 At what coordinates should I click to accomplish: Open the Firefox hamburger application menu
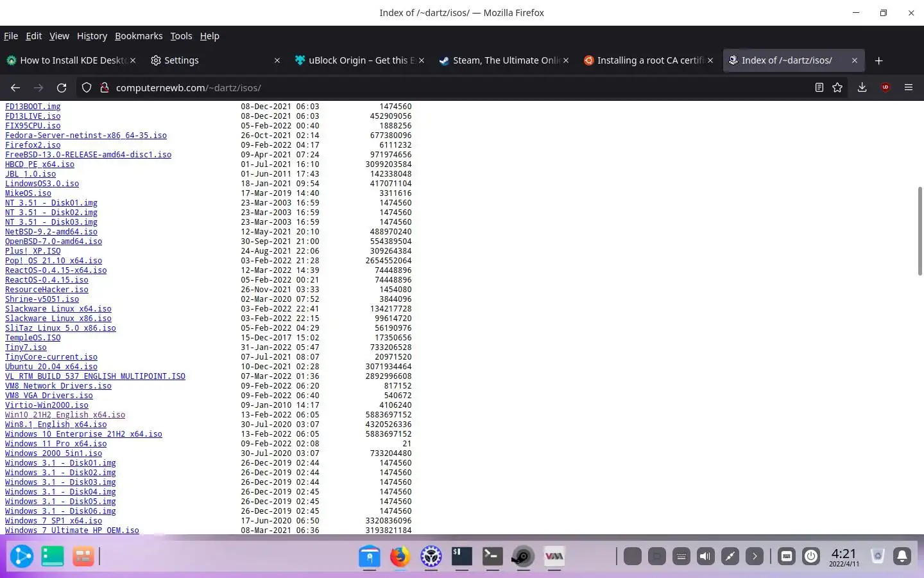909,87
